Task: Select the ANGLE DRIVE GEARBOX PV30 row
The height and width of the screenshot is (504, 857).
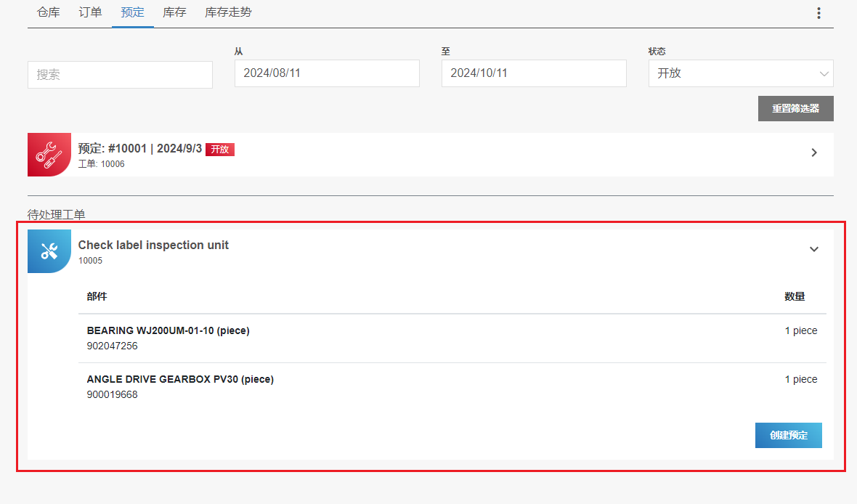Action: [x=180, y=380]
